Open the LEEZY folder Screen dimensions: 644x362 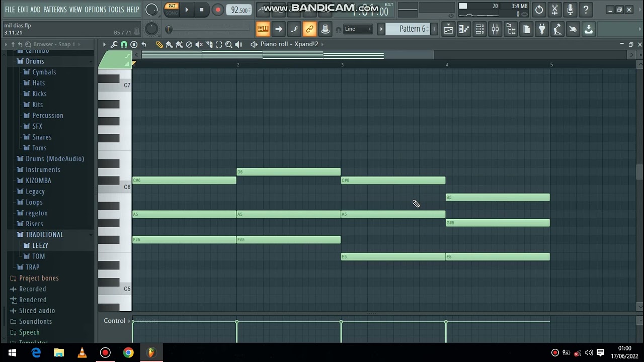(40, 245)
